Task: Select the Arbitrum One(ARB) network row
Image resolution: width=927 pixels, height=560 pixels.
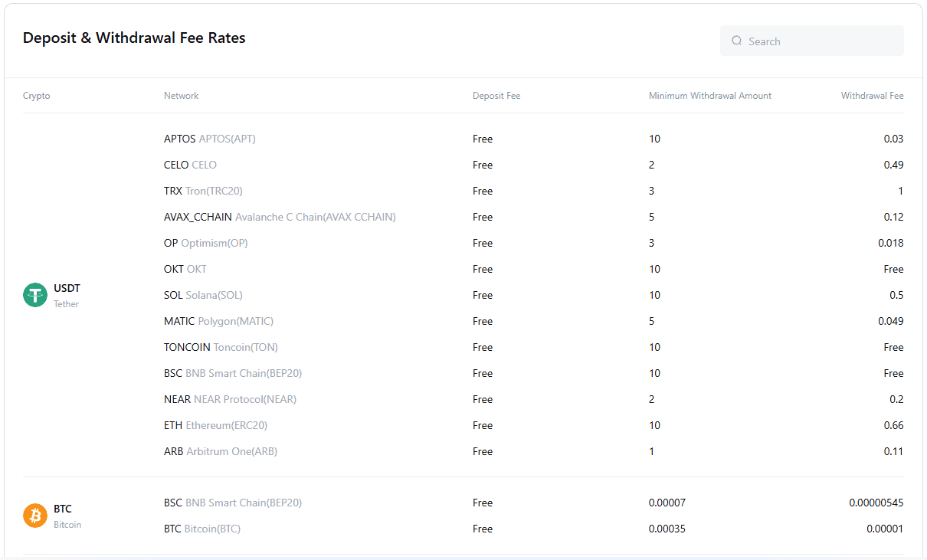Action: click(x=221, y=452)
